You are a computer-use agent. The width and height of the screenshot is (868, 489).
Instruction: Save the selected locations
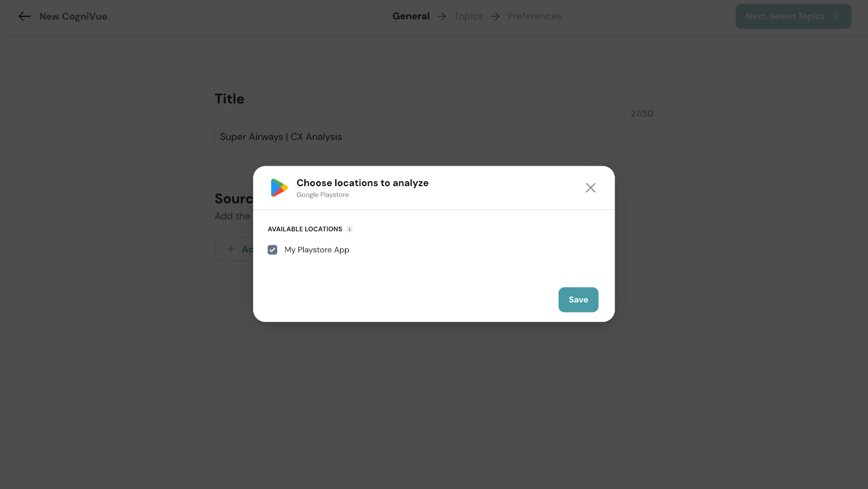point(578,300)
